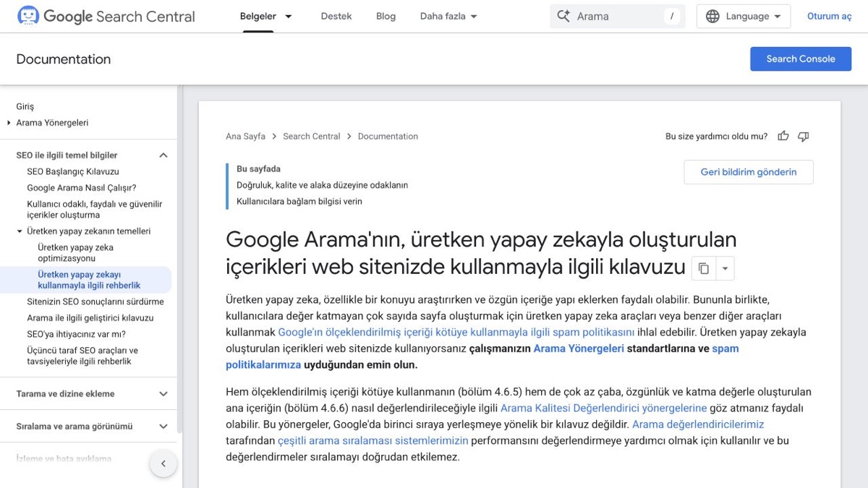Open SEO'ya ihtiyacınız var mı? page
This screenshot has width=868, height=488.
(76, 334)
